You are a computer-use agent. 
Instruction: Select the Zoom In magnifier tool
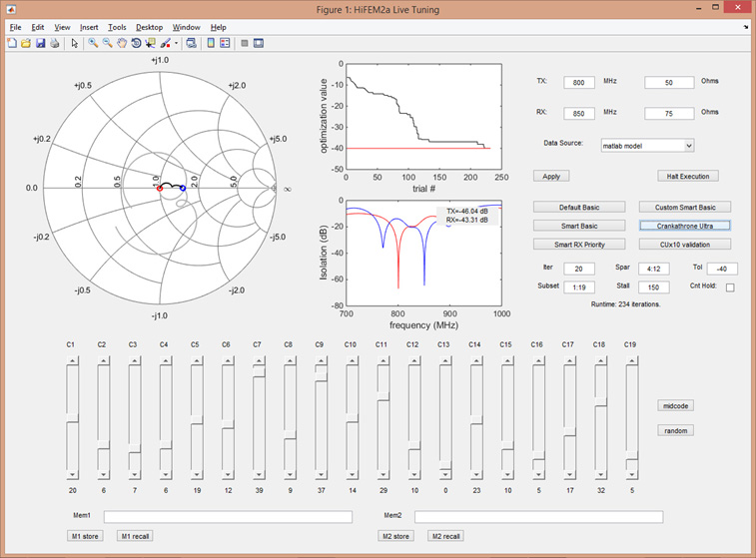[x=93, y=43]
